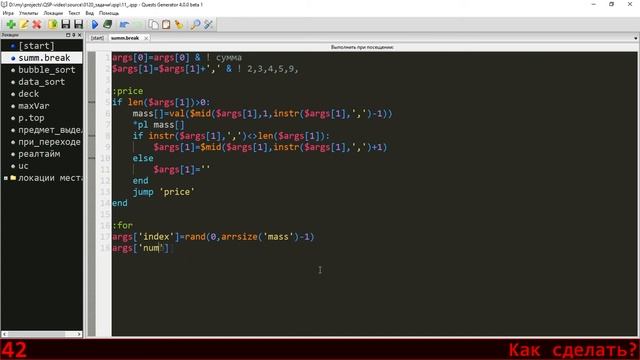Open the Вид menu
640x360 pixels.
click(89, 13)
